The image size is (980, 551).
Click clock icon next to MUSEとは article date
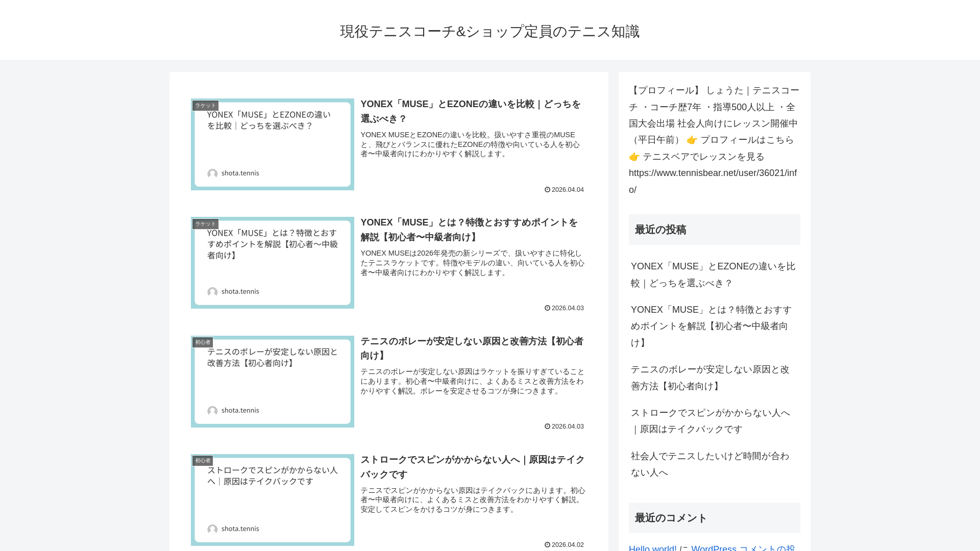tap(547, 308)
